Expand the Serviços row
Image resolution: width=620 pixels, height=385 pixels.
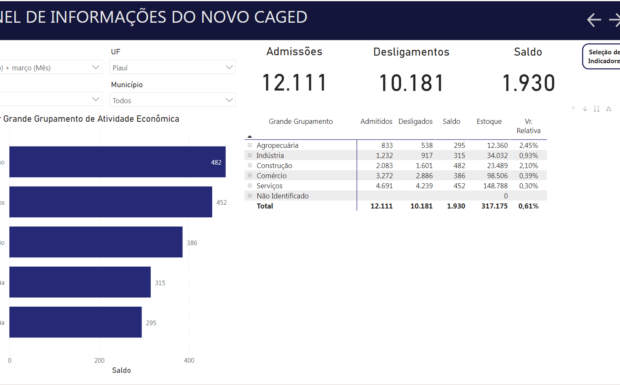point(250,185)
